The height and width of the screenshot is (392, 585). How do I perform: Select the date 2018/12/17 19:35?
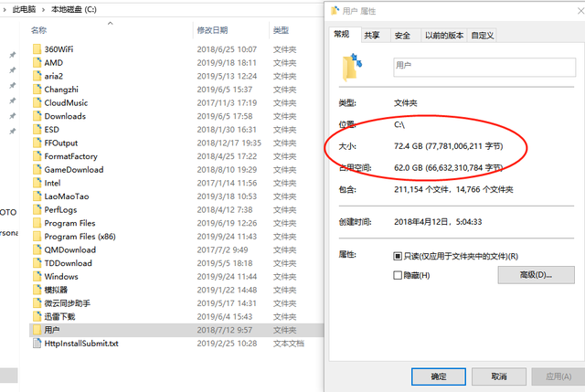pyautogui.click(x=229, y=143)
